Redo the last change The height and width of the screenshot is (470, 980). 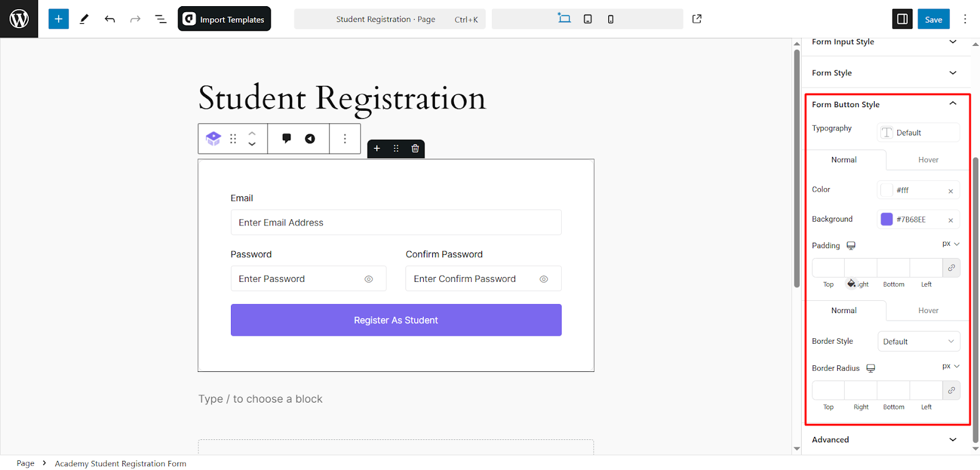[135, 19]
